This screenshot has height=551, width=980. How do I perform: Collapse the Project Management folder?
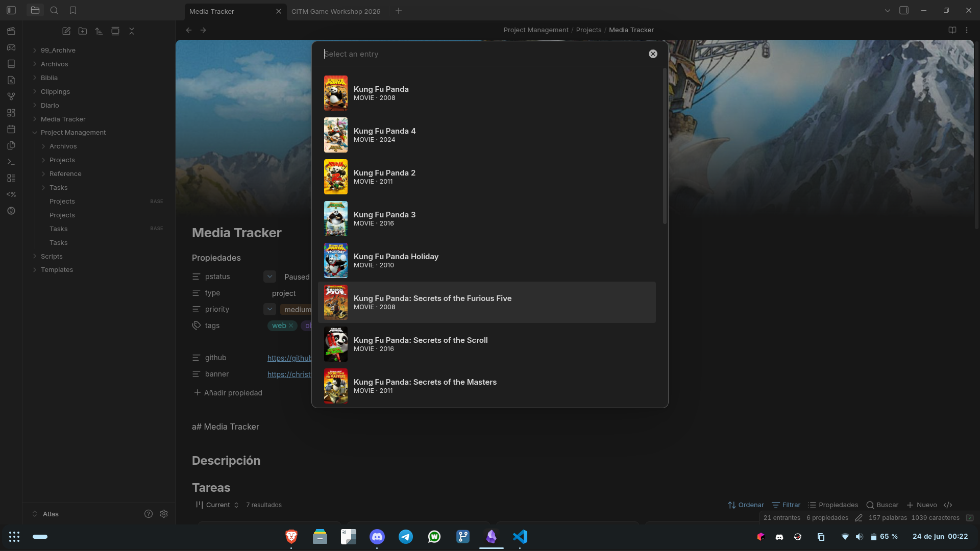click(35, 133)
